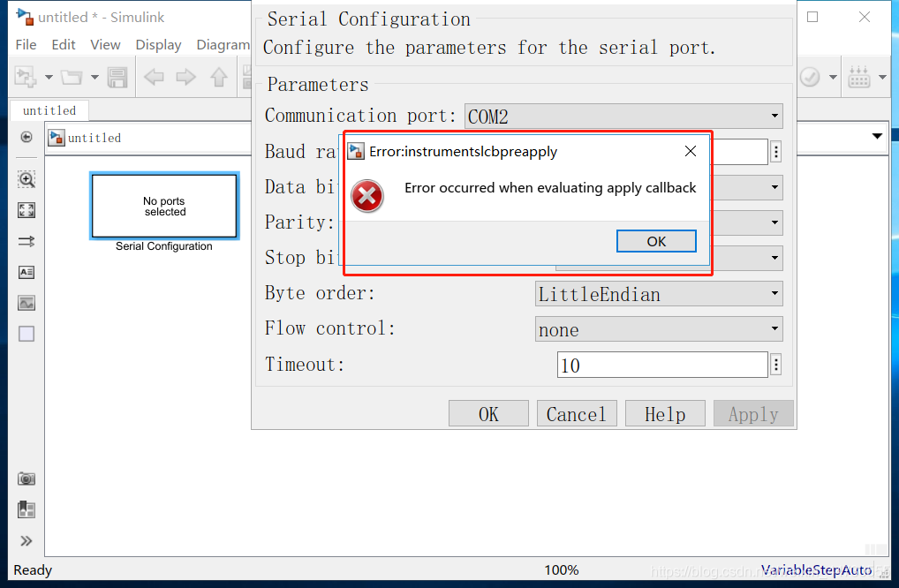
Task: Close the Simulink window
Action: coord(865,17)
